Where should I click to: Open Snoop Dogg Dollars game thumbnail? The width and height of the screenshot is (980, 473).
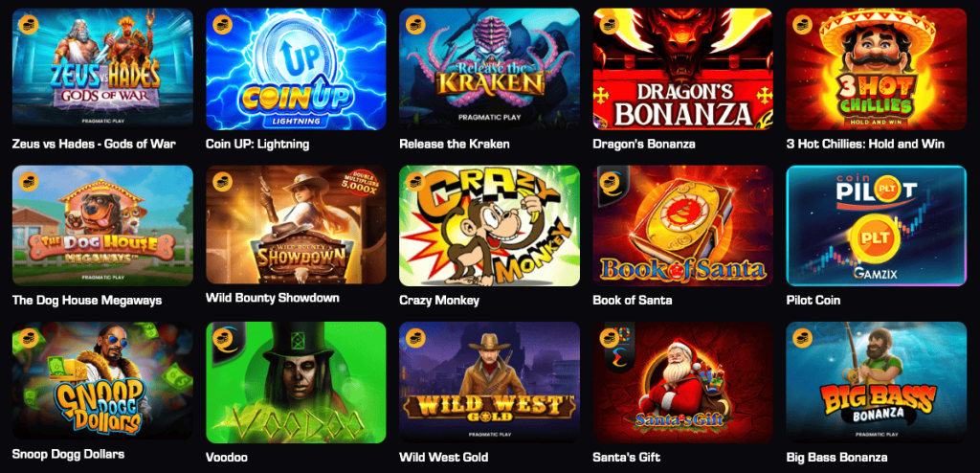coord(102,382)
